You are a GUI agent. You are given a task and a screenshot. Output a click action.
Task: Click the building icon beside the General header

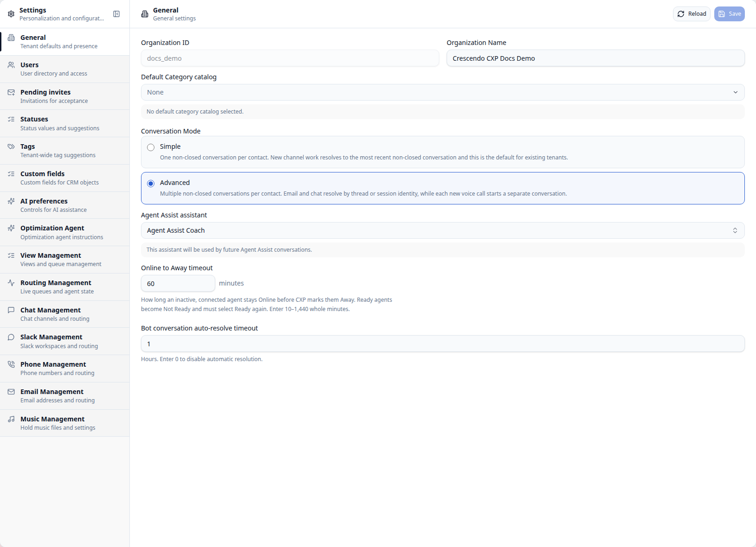[x=145, y=14]
